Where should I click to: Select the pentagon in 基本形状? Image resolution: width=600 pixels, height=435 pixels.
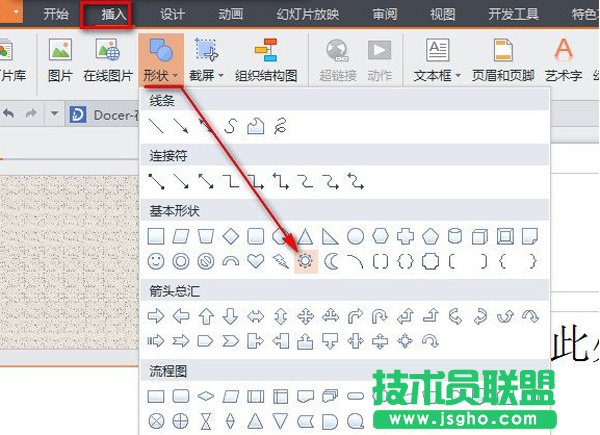(430, 237)
